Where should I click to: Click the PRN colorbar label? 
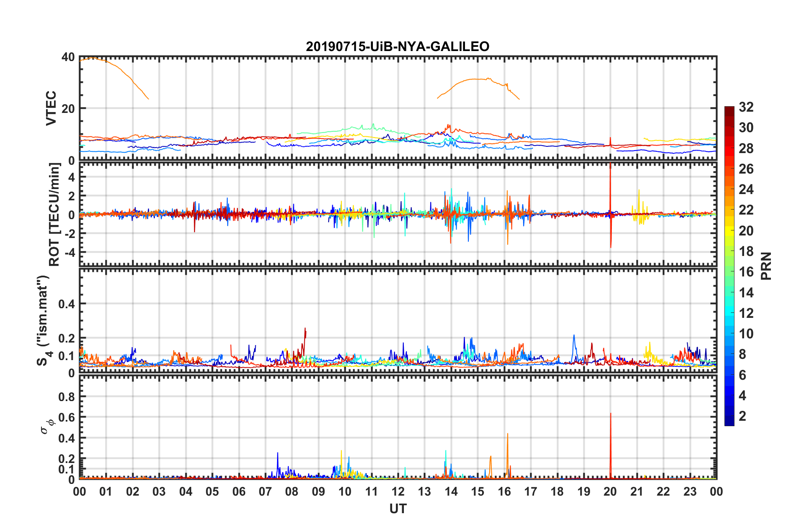pos(766,266)
